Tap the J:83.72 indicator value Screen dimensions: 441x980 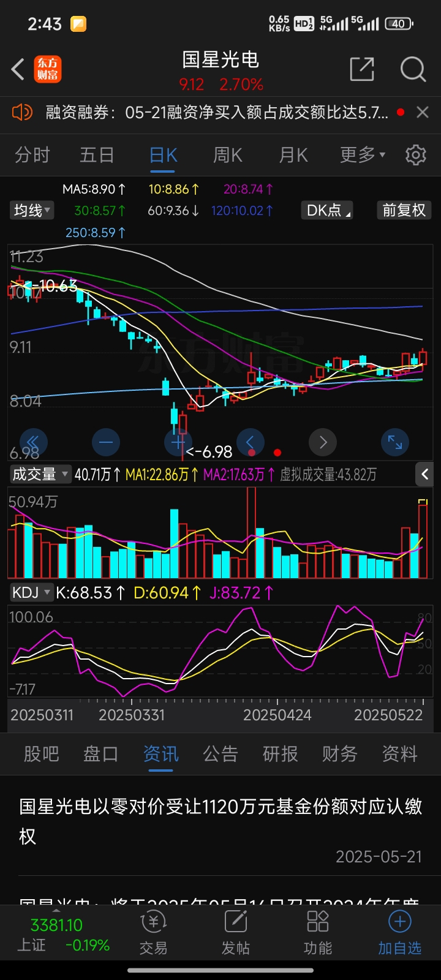pyautogui.click(x=242, y=593)
